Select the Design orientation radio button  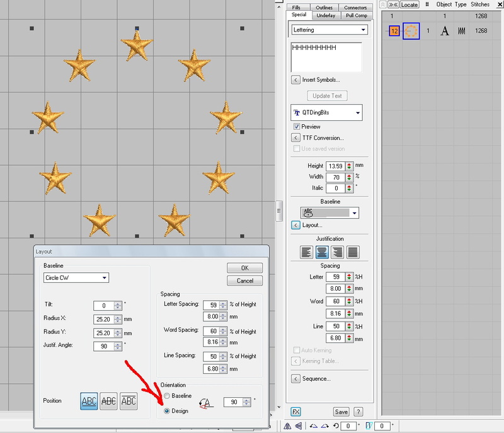pos(167,410)
